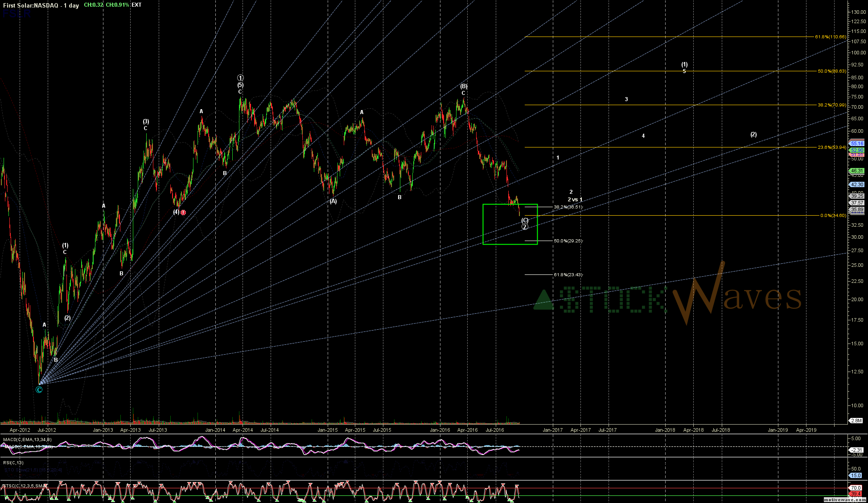This screenshot has height=503, width=868.
Task: Select the (B) label at the 2016 peak
Action: tap(464, 86)
